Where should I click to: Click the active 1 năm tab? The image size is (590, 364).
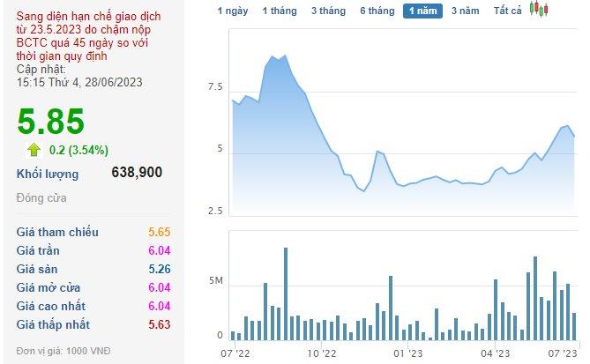423,11
